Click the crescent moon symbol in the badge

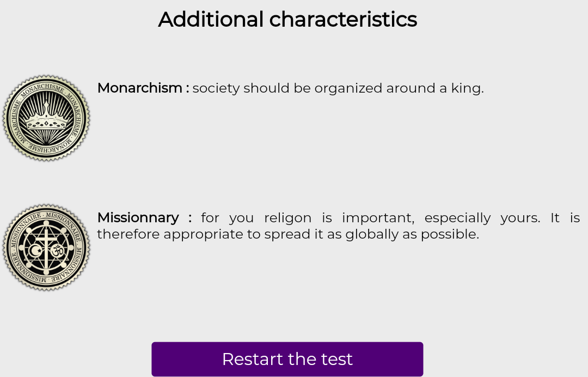coord(35,250)
